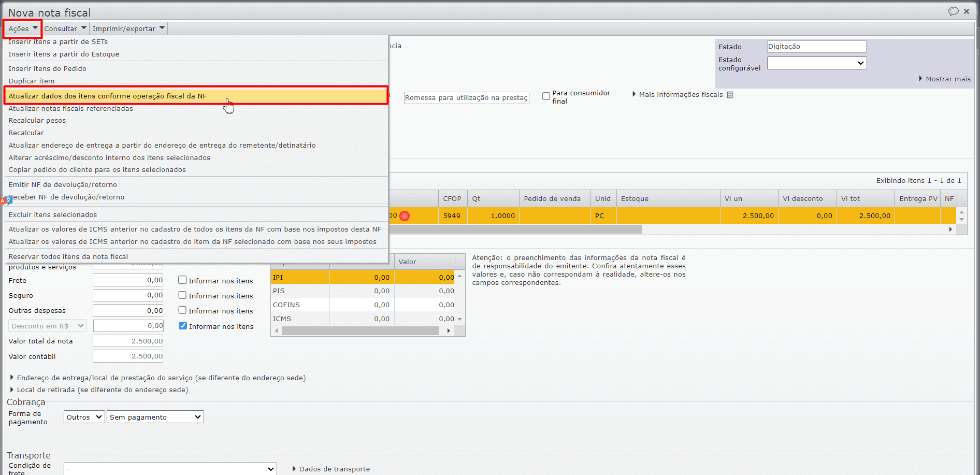Open the Forma de pagamento Outros dropdown
The width and height of the screenshot is (980, 475).
[x=84, y=417]
